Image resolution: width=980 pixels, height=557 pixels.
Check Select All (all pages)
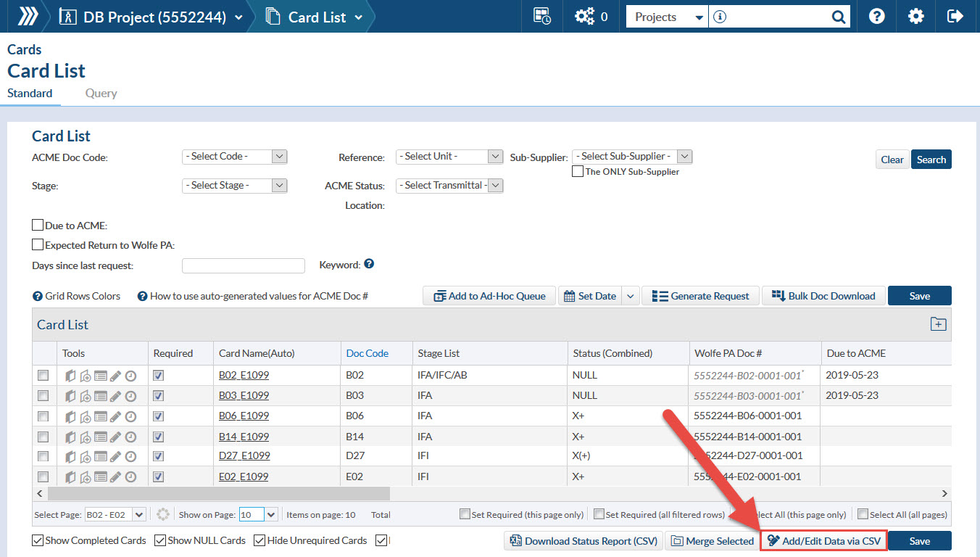coord(863,514)
